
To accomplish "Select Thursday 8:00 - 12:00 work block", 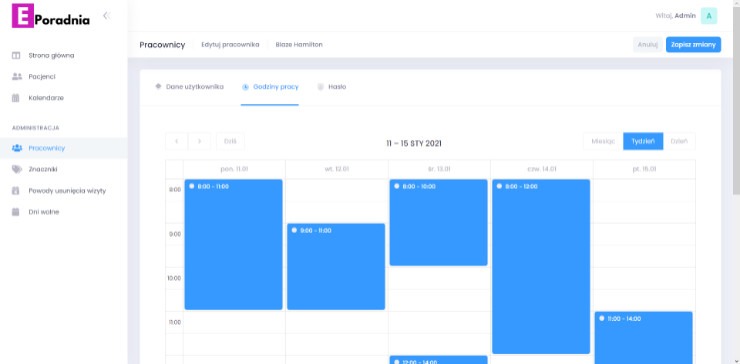I will pos(541,266).
